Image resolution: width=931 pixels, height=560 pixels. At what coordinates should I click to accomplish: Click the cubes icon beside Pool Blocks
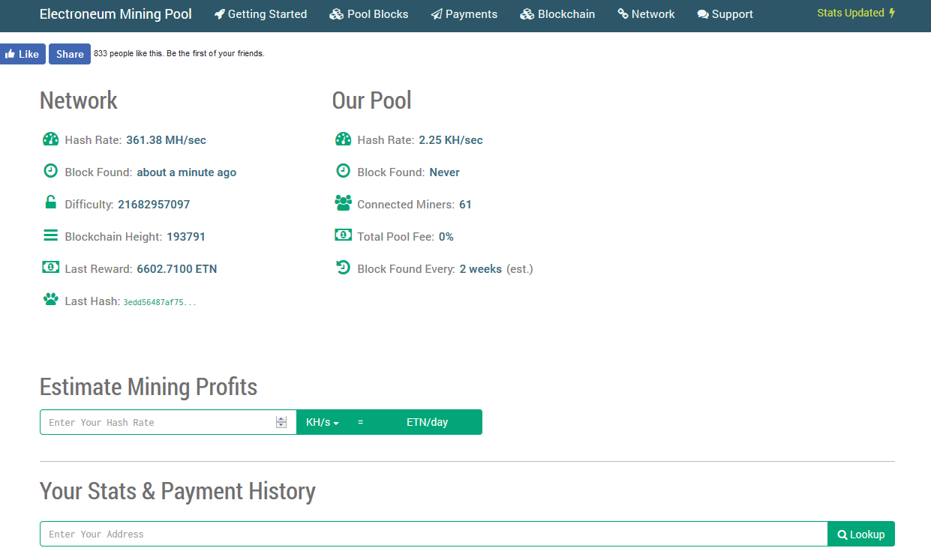point(336,14)
